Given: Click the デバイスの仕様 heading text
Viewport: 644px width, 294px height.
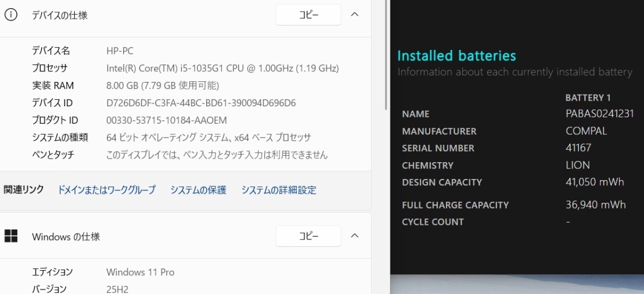Looking at the screenshot, I should point(60,15).
